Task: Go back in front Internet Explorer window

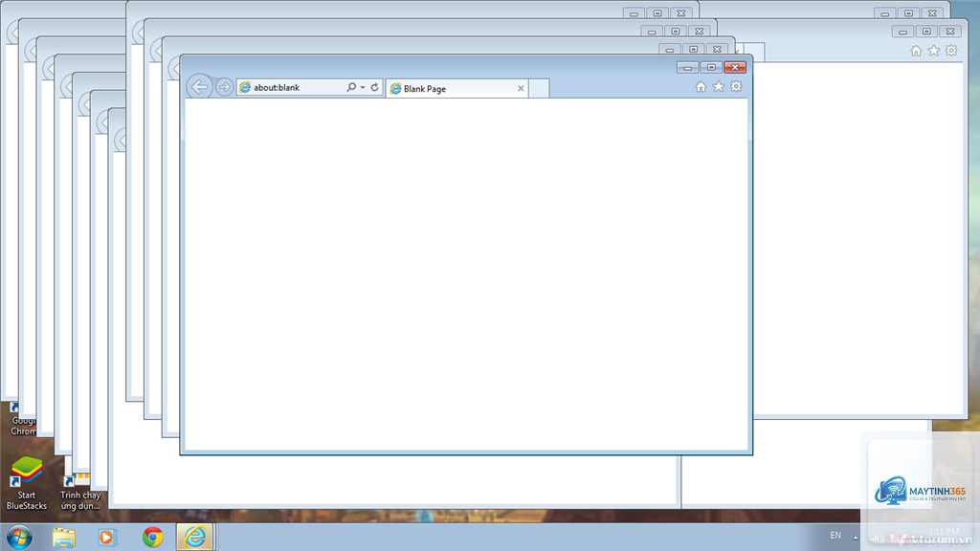Action: point(199,87)
